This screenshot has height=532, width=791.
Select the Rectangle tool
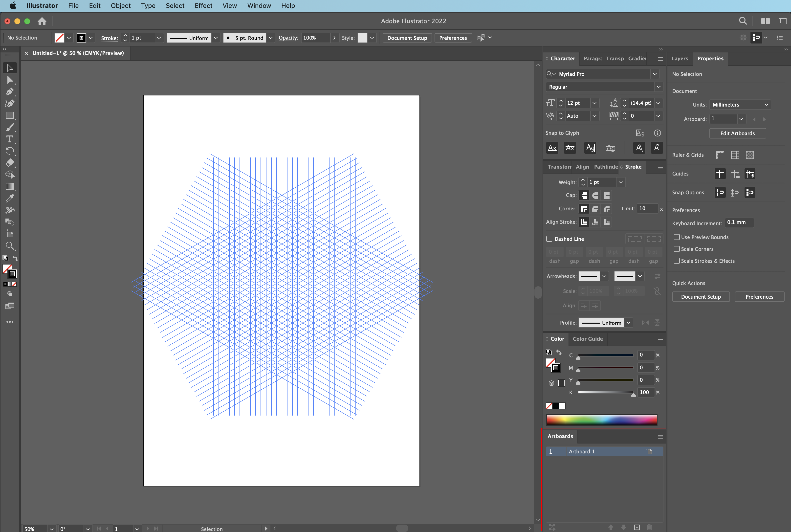(9, 115)
